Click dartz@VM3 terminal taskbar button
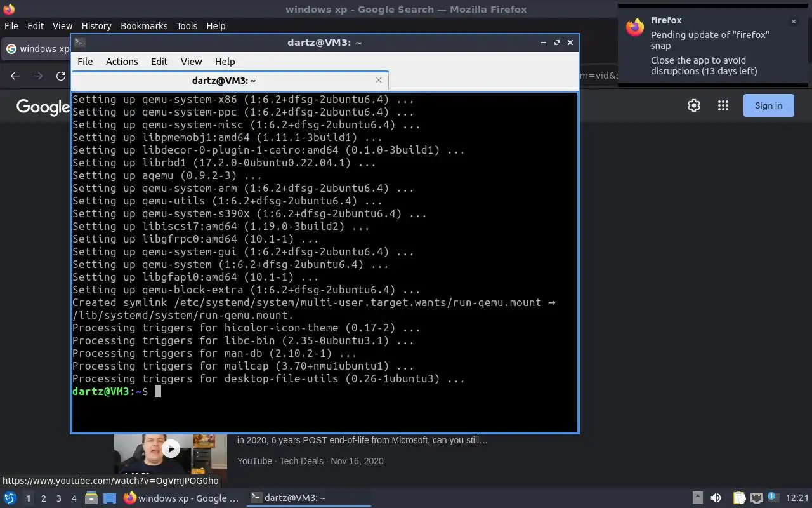This screenshot has width=812, height=508. pyautogui.click(x=308, y=498)
